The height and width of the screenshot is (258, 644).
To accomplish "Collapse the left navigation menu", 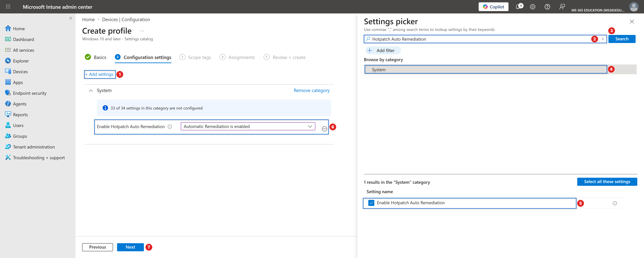I will tap(71, 18).
